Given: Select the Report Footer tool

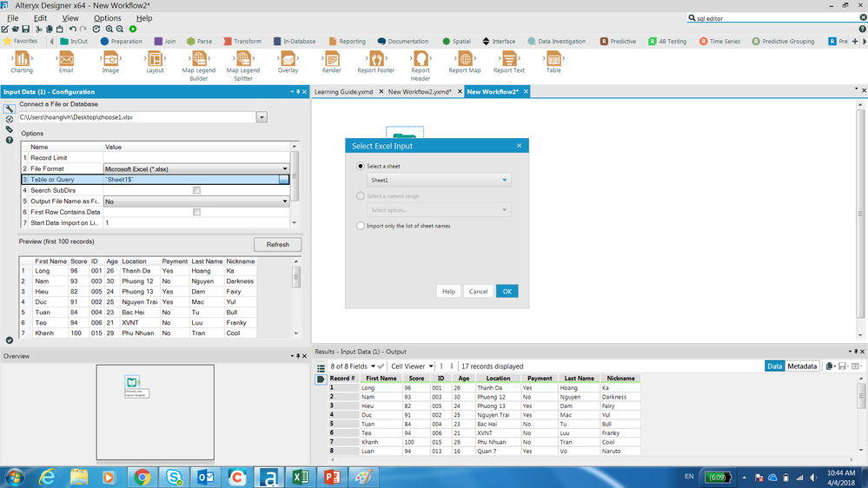Looking at the screenshot, I should (x=376, y=59).
